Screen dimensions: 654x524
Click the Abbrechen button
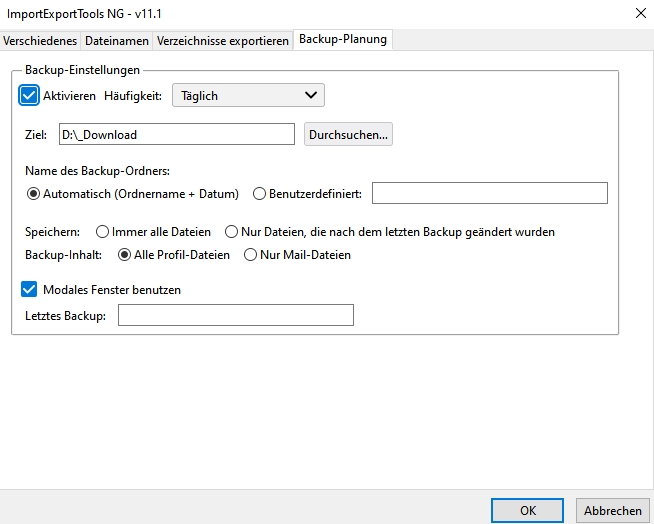click(612, 510)
